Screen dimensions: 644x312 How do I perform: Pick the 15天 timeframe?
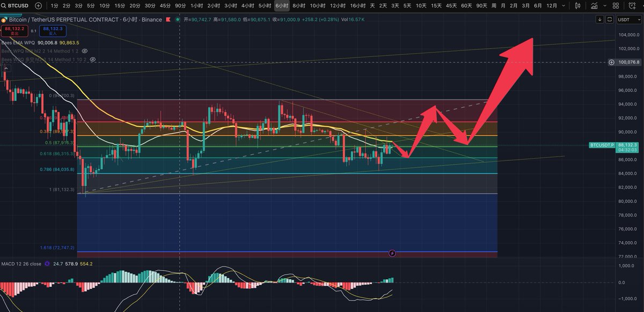coord(436,6)
